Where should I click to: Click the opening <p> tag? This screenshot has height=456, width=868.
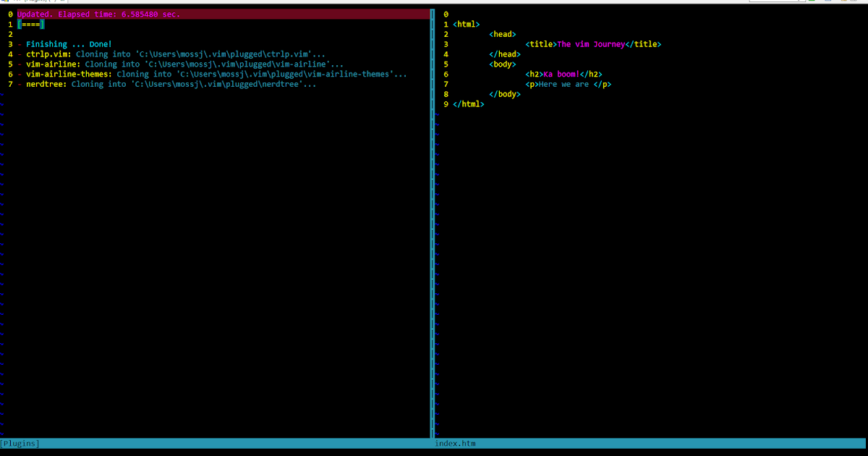click(532, 85)
